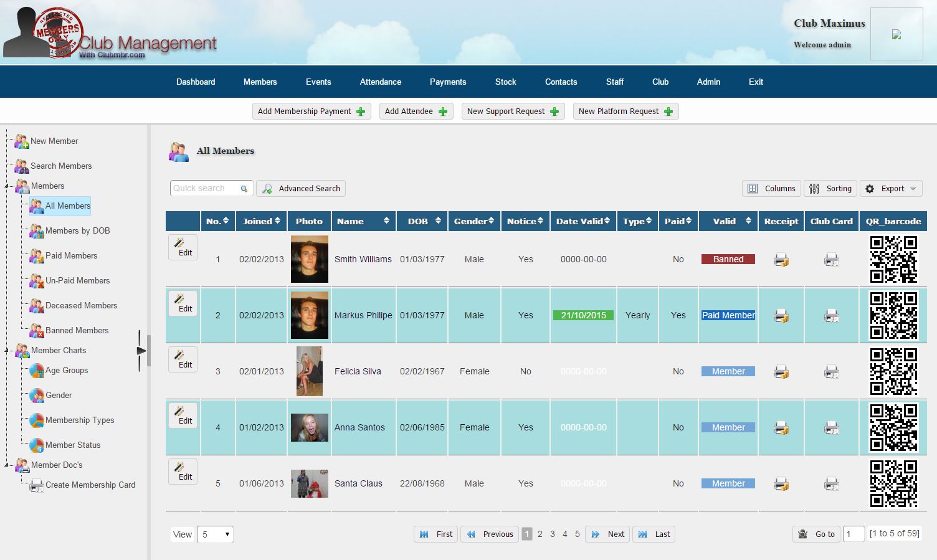Click the green 21/10/2015 valid date
This screenshot has height=560, width=937.
coord(583,316)
